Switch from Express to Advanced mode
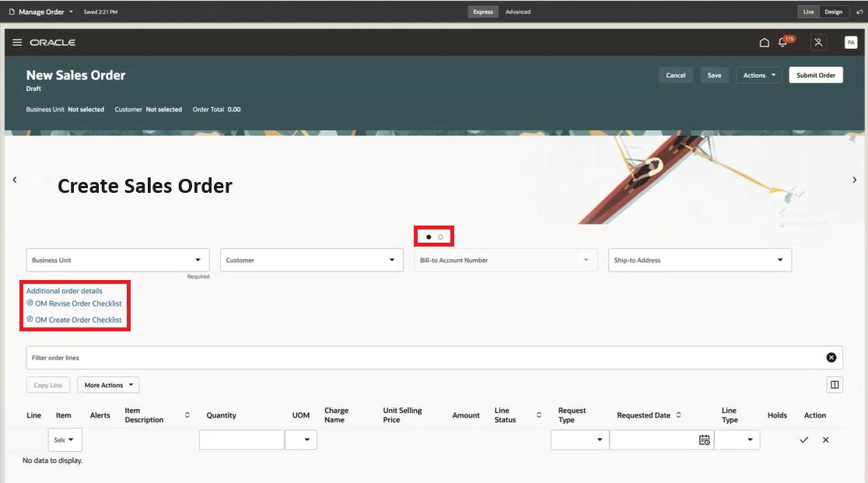Screen dimensions: 868x483 pyautogui.click(x=517, y=12)
